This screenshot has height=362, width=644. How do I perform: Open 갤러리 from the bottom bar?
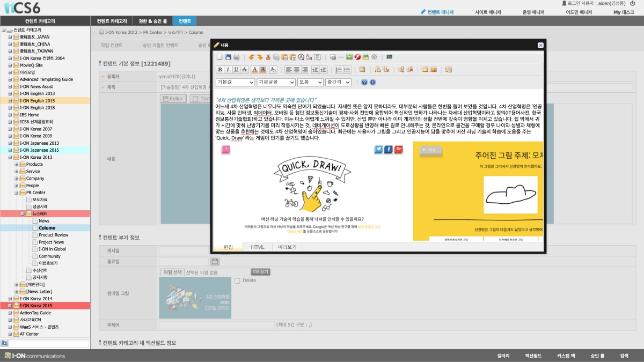503,356
